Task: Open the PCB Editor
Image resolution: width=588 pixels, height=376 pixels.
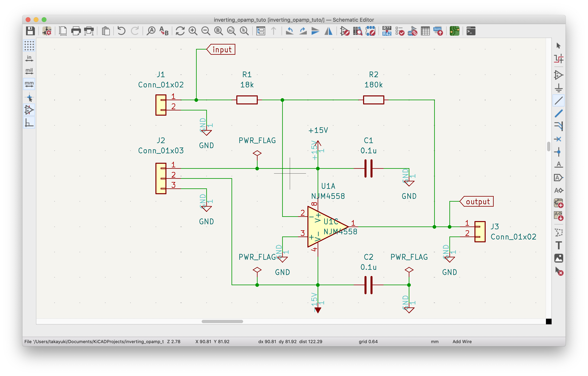Action: 455,31
